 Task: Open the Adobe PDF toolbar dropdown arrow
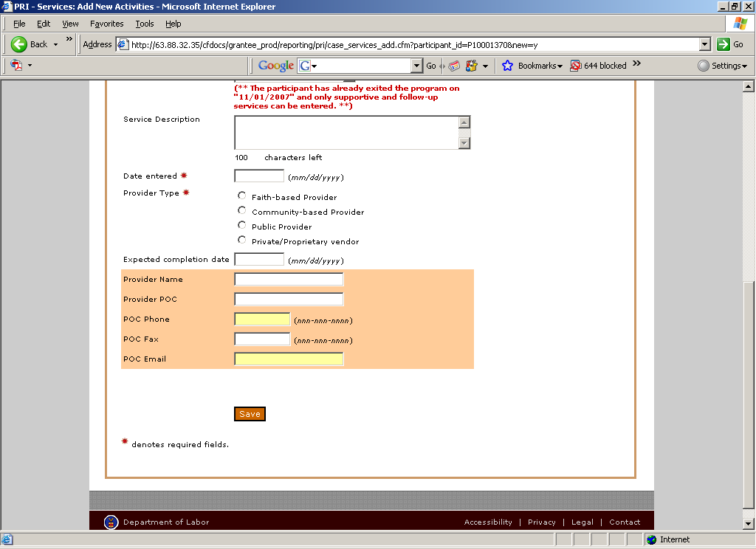[30, 65]
